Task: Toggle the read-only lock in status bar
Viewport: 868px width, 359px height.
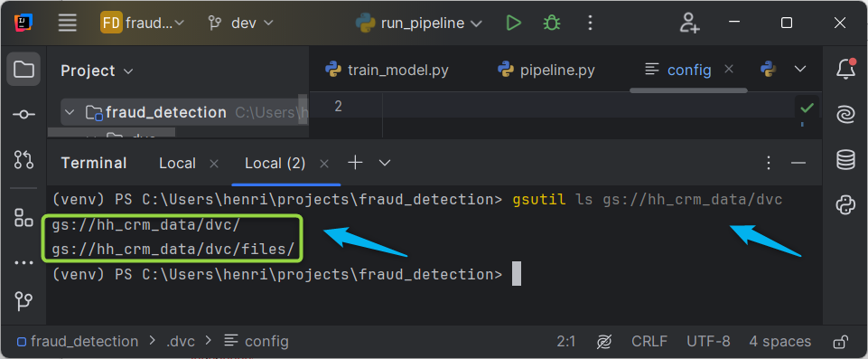Action: (841, 341)
